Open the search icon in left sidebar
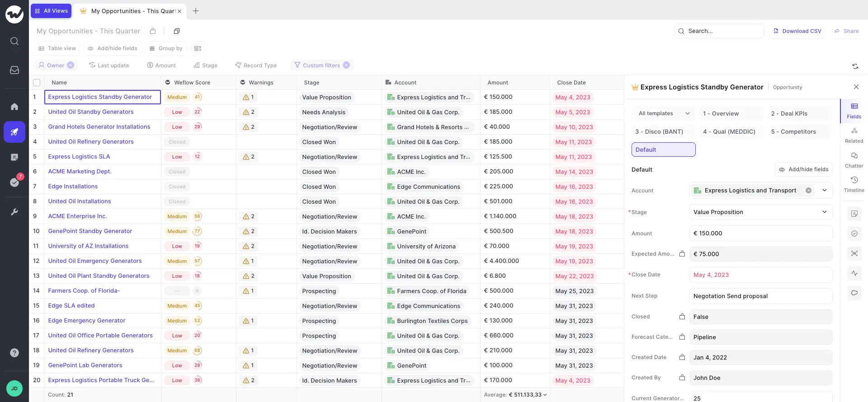Viewport: 868px width, 402px height. (x=14, y=41)
